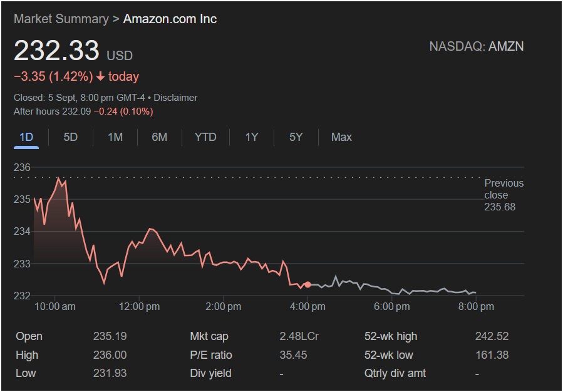Switch to the 5D chart tab
This screenshot has height=392, width=563.
pyautogui.click(x=70, y=137)
